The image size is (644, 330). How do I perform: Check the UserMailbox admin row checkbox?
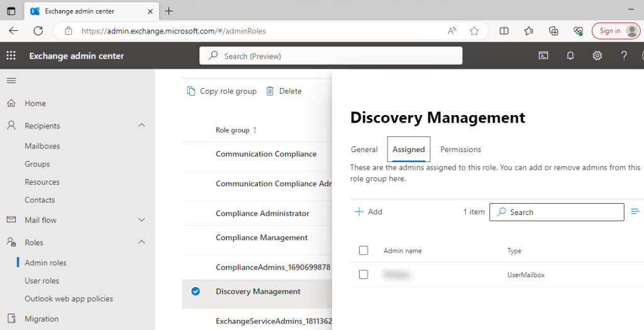[364, 274]
